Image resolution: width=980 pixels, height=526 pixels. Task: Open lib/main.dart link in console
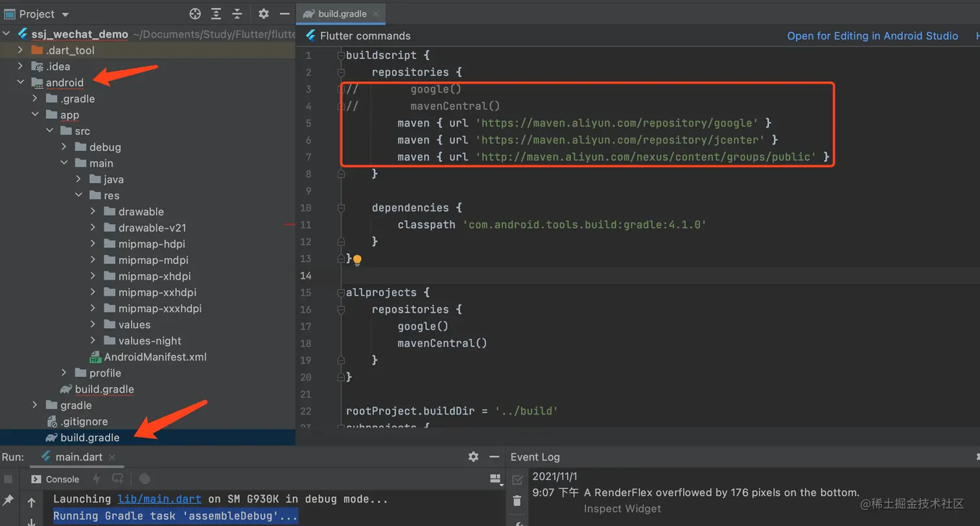(x=160, y=499)
